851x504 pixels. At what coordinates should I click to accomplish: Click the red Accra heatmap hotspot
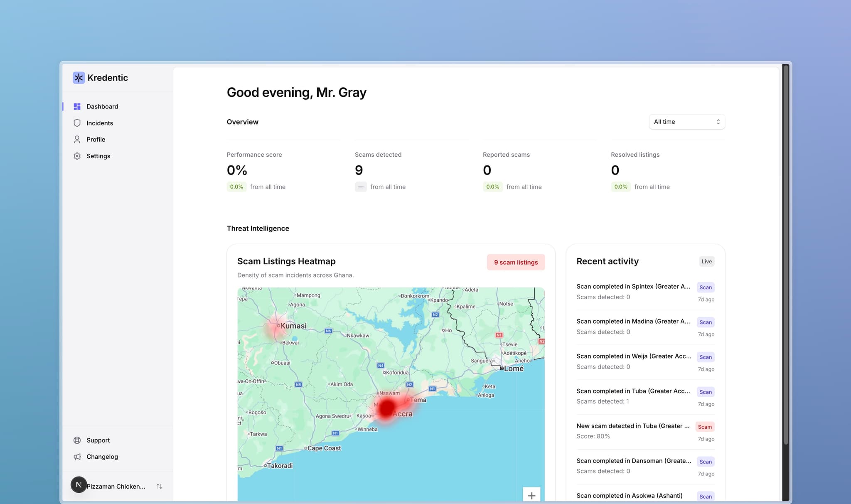pyautogui.click(x=387, y=408)
